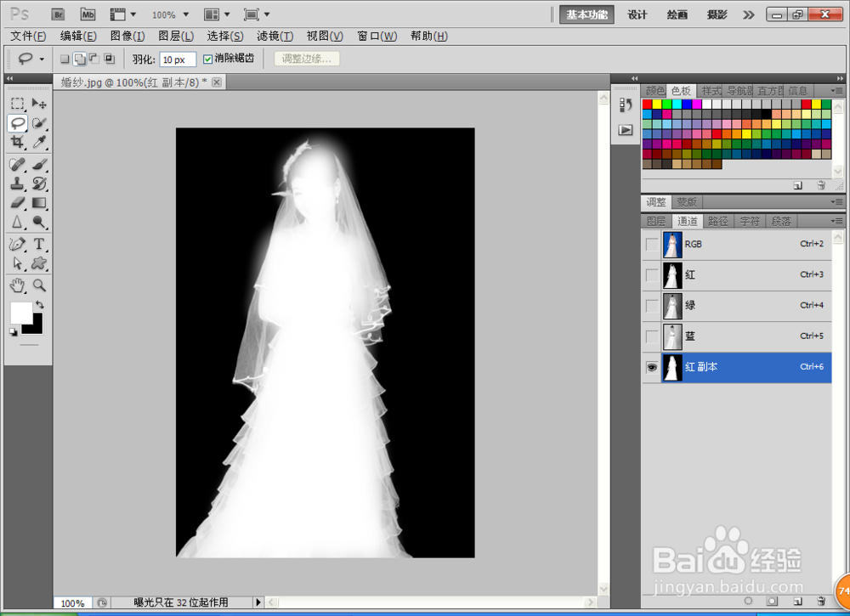The height and width of the screenshot is (616, 850).
Task: Select the Custom Shape tool
Action: click(x=39, y=263)
